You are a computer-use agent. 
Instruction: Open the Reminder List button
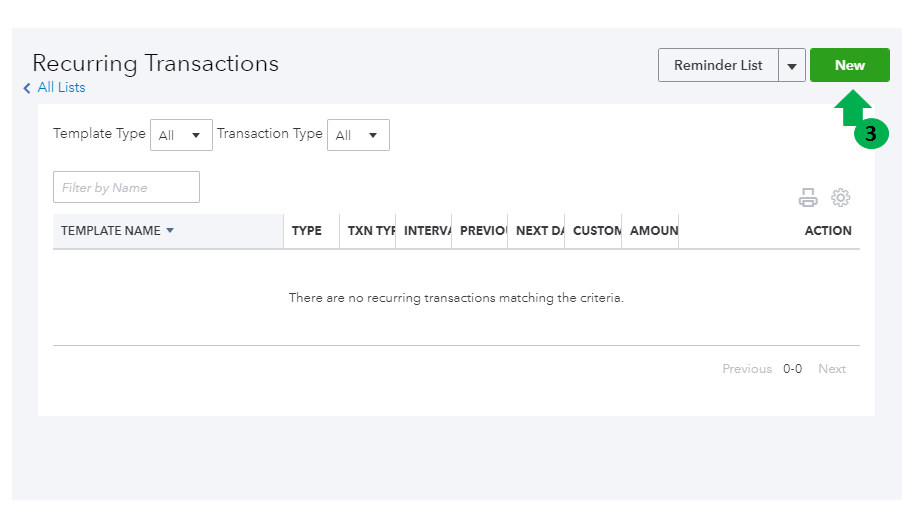(x=717, y=65)
